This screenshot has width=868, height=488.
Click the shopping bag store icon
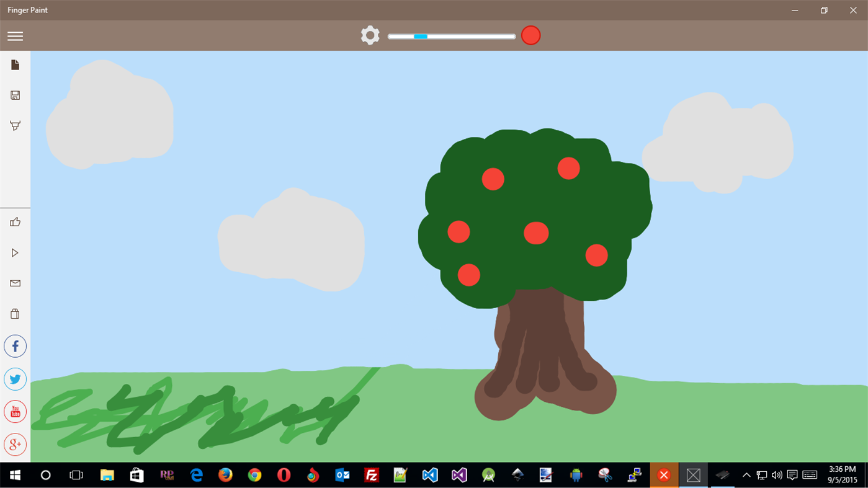15,314
